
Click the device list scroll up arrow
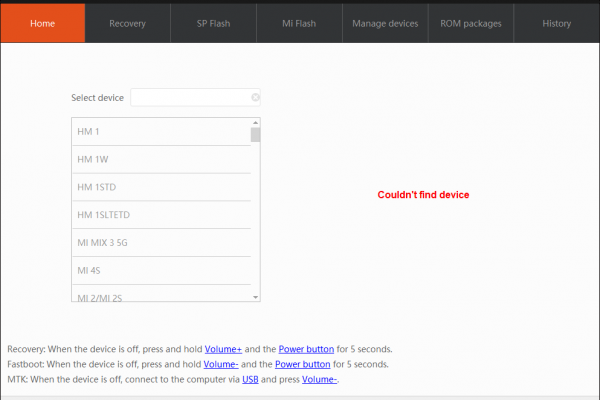click(256, 122)
